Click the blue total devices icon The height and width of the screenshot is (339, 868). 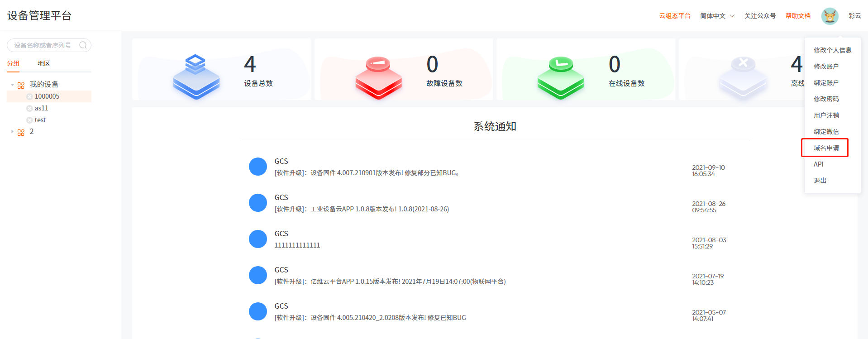tap(196, 76)
